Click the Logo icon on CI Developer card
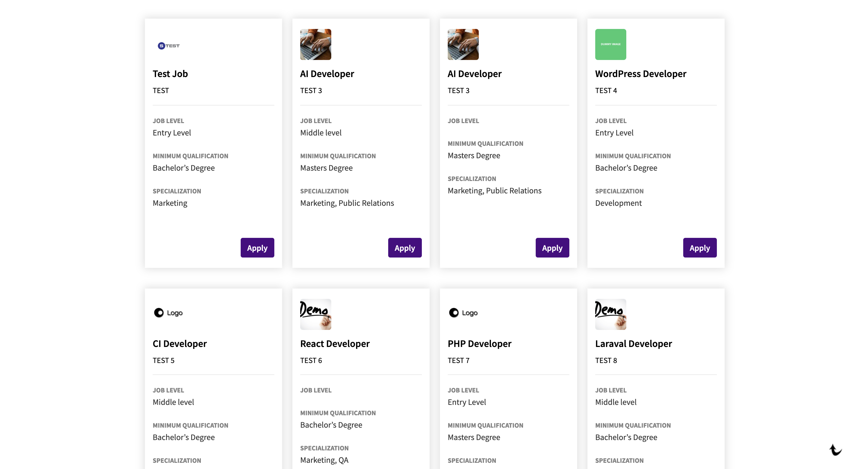This screenshot has height=469, width=868. (x=168, y=313)
